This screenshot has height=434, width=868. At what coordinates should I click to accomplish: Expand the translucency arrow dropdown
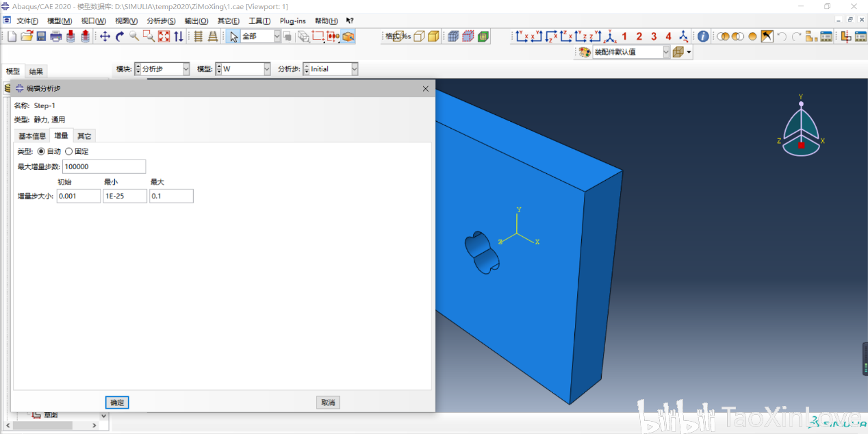pos(689,51)
